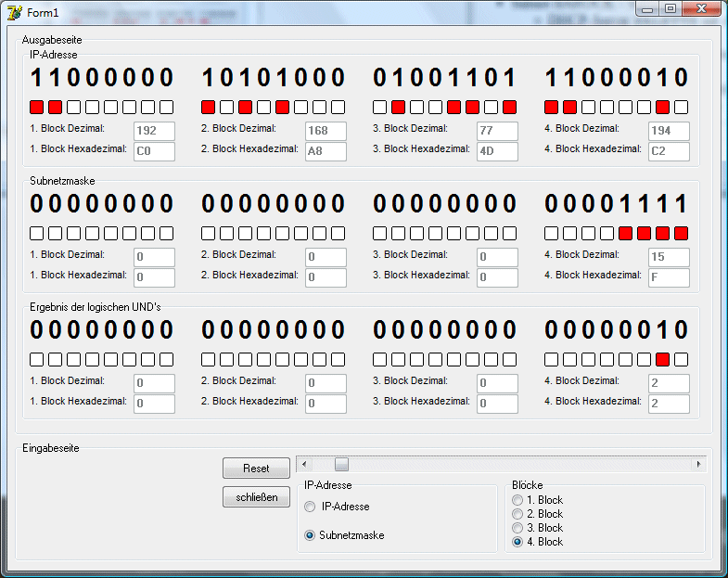Viewport: 728px width, 578px height.
Task: Choose the 2. Block radio button
Action: 538,514
